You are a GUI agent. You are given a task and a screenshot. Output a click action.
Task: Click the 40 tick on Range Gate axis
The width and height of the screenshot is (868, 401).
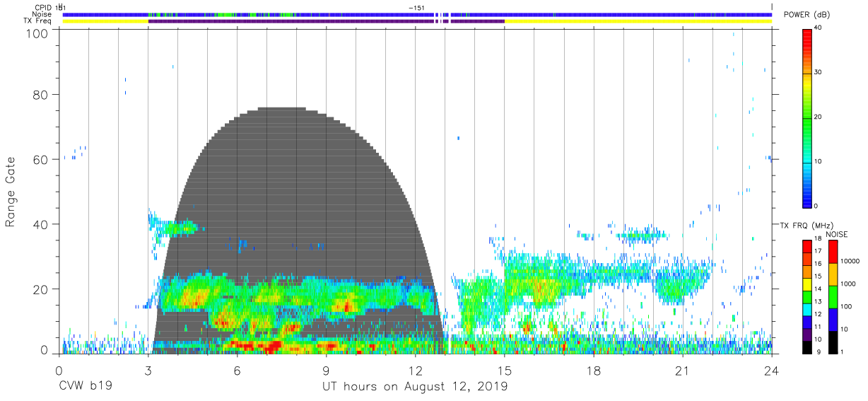42,224
